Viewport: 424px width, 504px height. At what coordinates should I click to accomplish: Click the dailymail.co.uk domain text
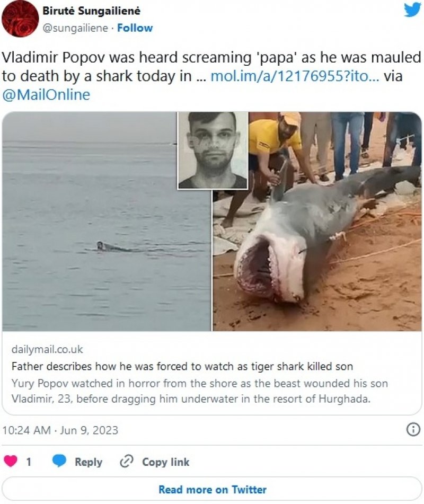click(47, 350)
